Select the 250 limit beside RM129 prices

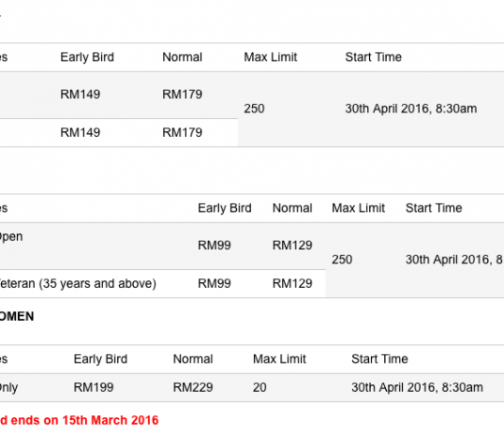point(342,260)
